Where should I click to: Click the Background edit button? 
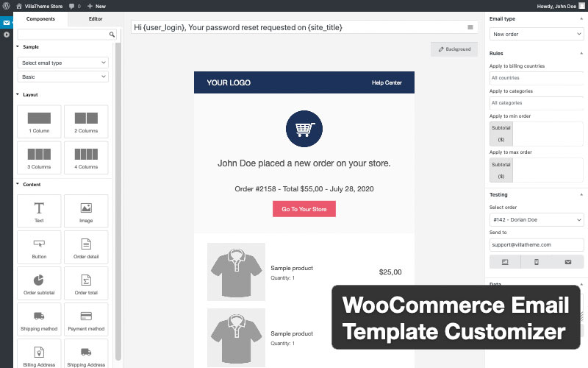pos(454,49)
